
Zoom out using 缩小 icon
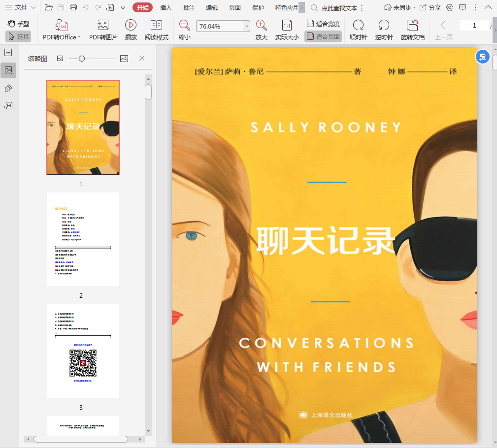point(185,26)
